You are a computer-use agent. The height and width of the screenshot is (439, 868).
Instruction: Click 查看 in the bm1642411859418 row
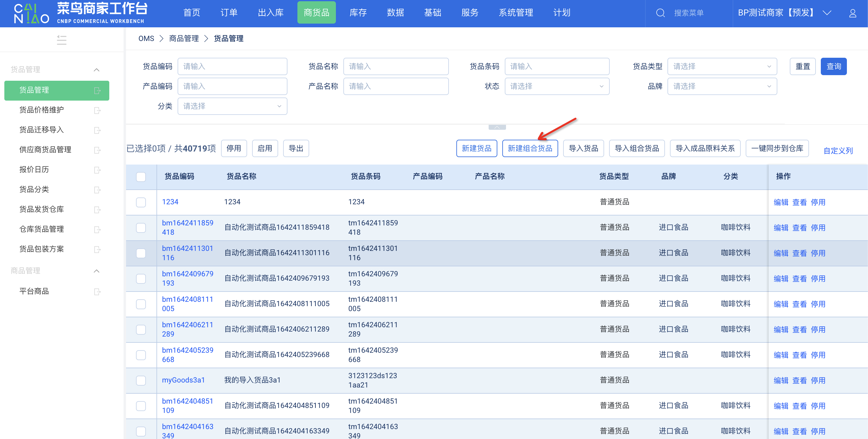[799, 228]
